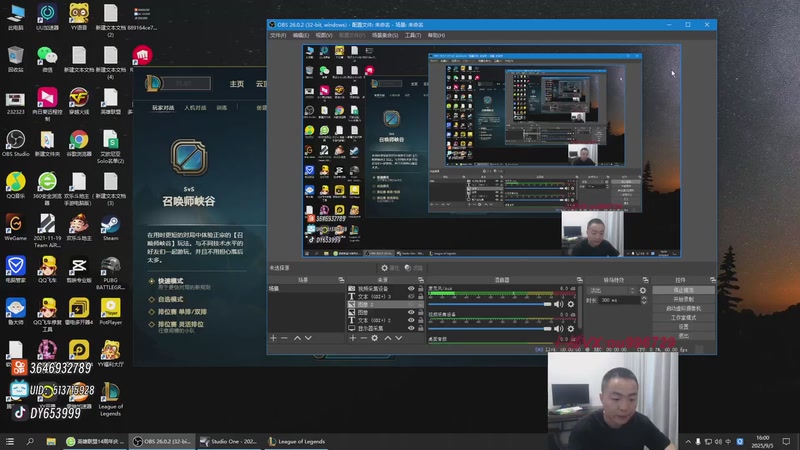The height and width of the screenshot is (450, 800).
Task: Toggle visibility eye of 图像 source
Action: 411,312
